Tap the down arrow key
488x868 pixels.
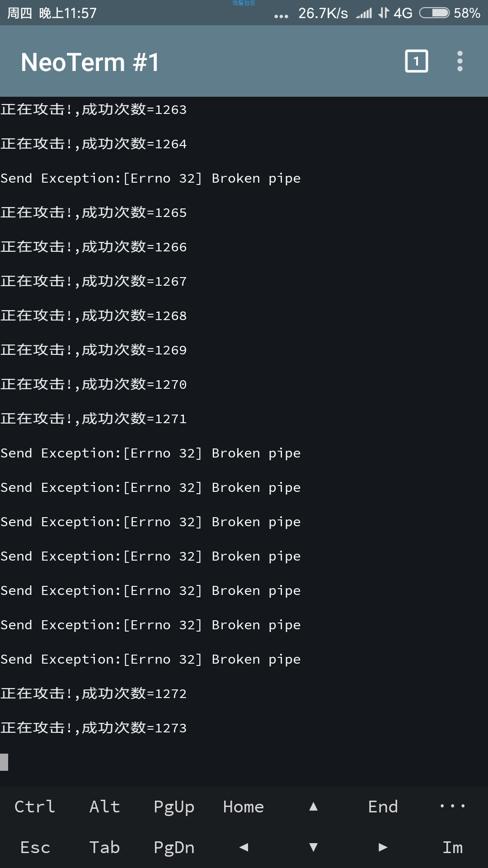[313, 847]
